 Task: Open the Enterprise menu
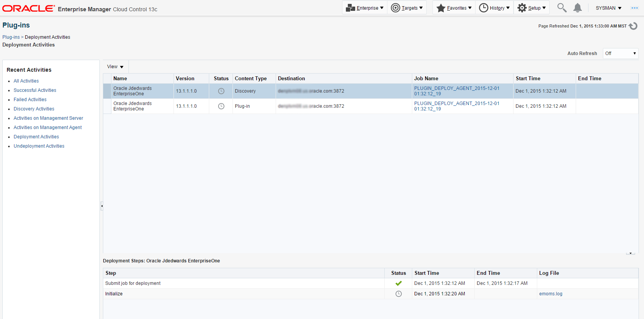point(365,8)
